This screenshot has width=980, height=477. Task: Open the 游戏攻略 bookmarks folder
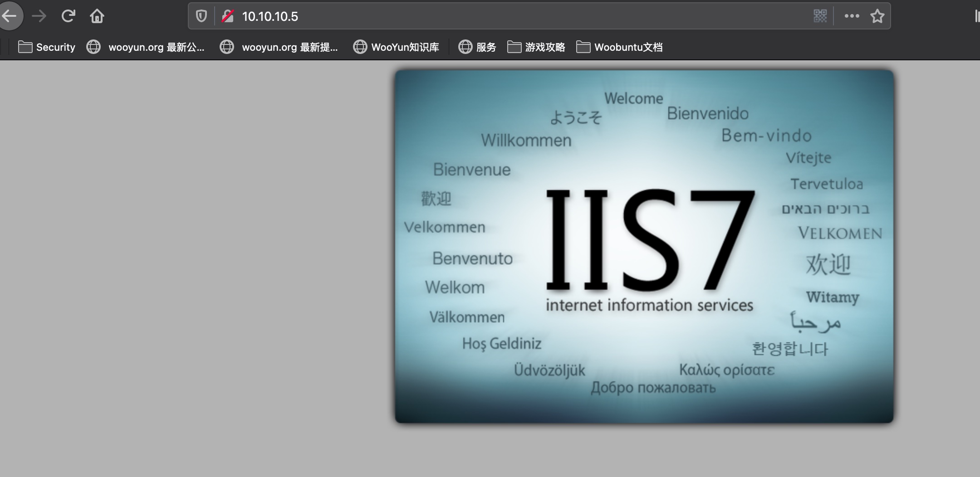pyautogui.click(x=536, y=47)
